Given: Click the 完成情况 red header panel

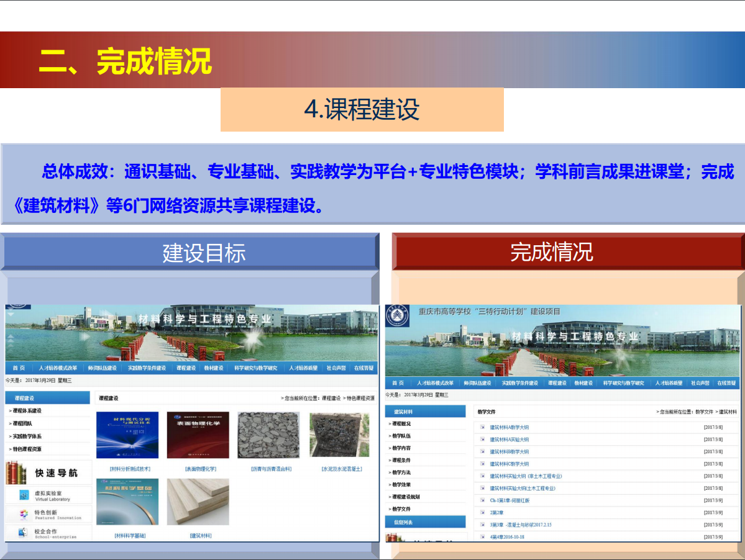Looking at the screenshot, I should [551, 252].
